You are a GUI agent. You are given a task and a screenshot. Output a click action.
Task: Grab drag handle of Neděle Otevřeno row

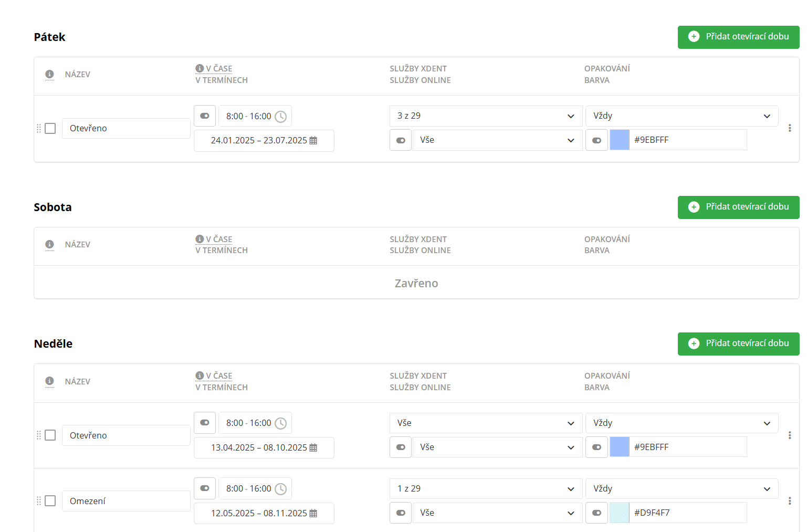(38, 435)
